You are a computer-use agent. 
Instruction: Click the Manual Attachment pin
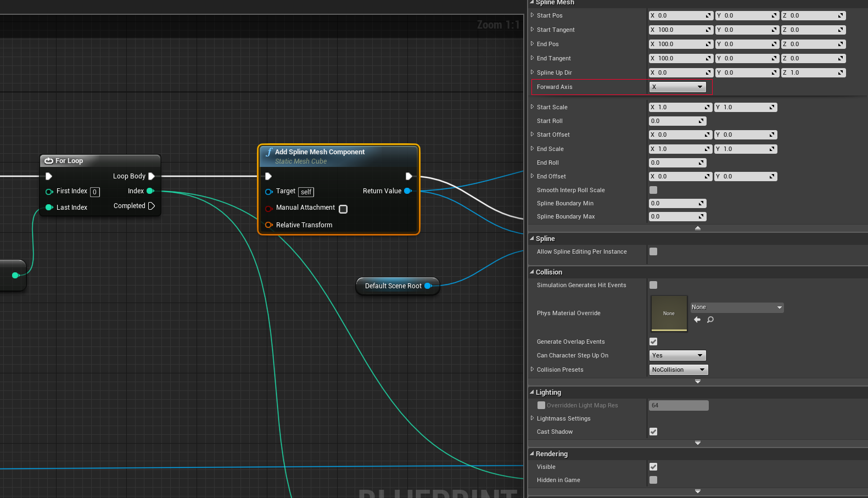[x=268, y=209]
